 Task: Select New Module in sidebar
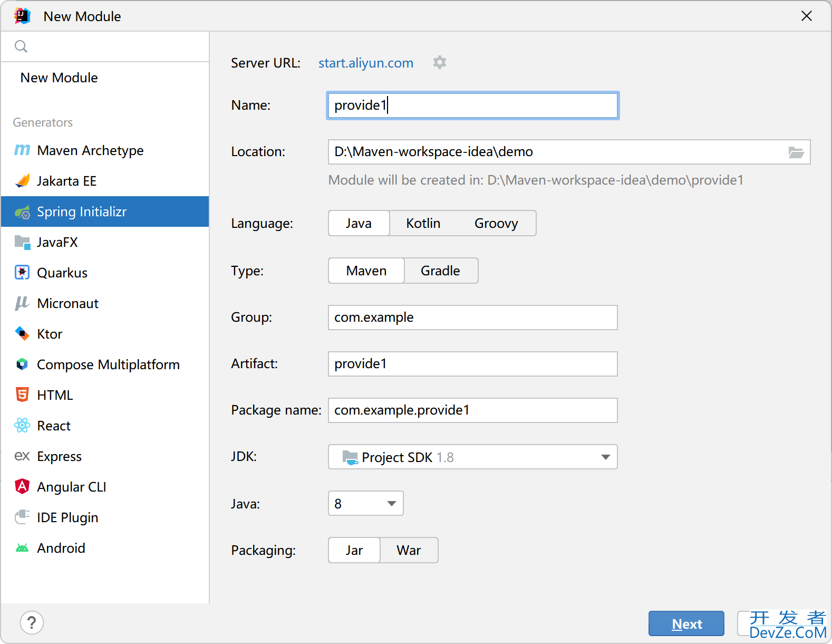pyautogui.click(x=105, y=78)
